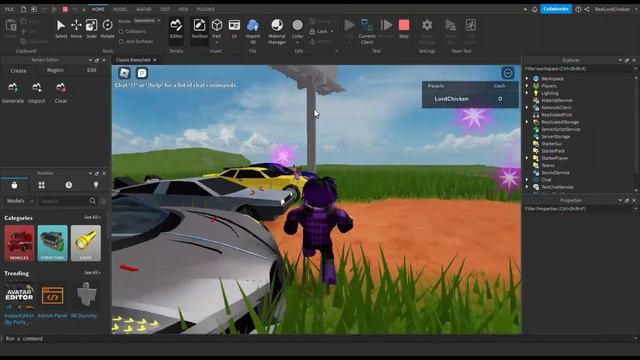Open the notifications bell
The height and width of the screenshot is (360, 640).
(535, 9)
